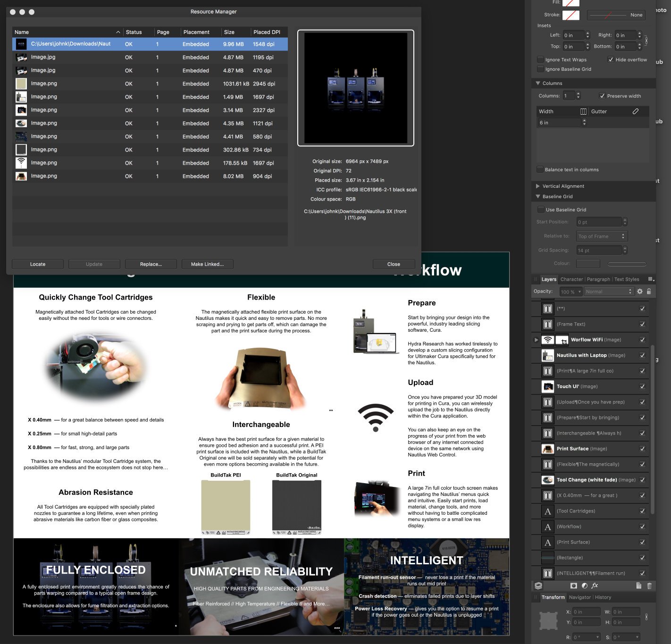Click the Mask Layer icon
The width and height of the screenshot is (671, 644).
click(574, 585)
